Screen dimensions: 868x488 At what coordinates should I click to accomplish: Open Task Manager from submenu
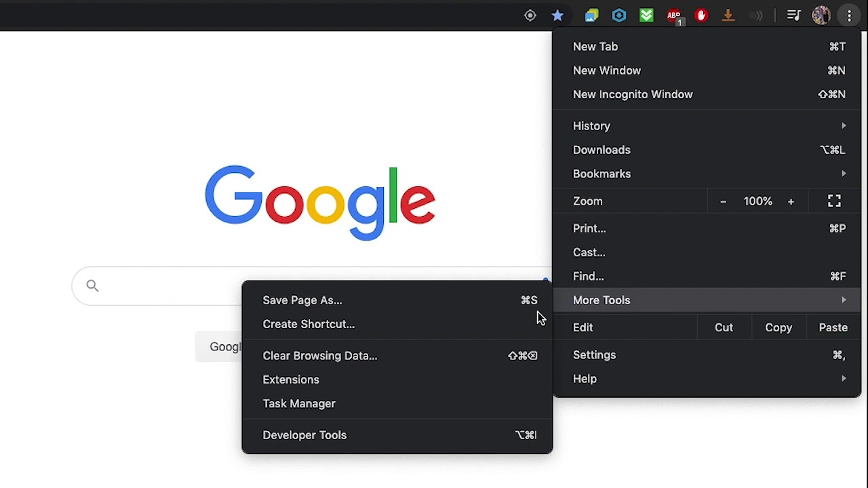click(397, 403)
